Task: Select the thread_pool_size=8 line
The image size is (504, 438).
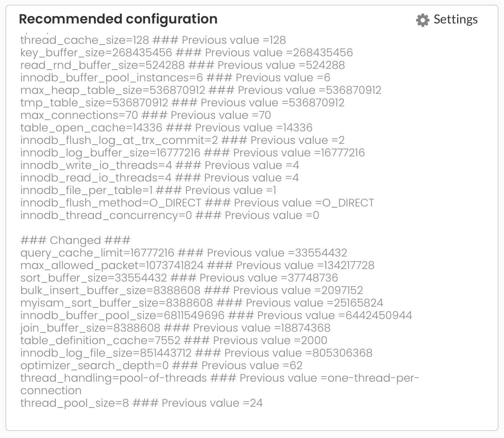Action: pos(141,403)
